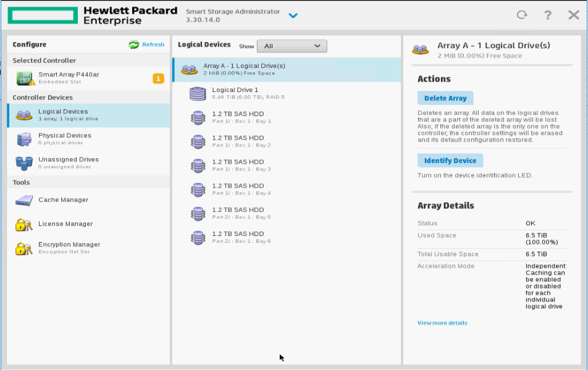Click the Smart Array P440ar controller icon
The image size is (588, 370).
(x=25, y=78)
